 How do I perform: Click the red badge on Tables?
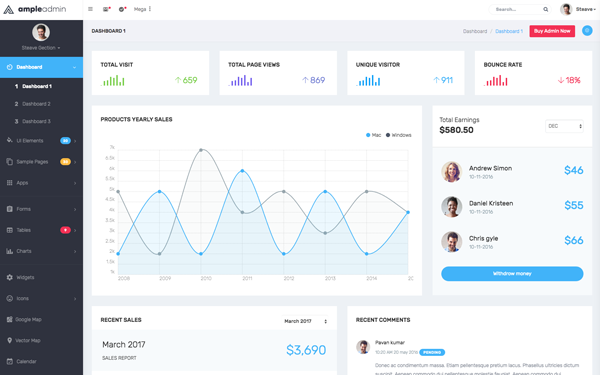point(65,230)
